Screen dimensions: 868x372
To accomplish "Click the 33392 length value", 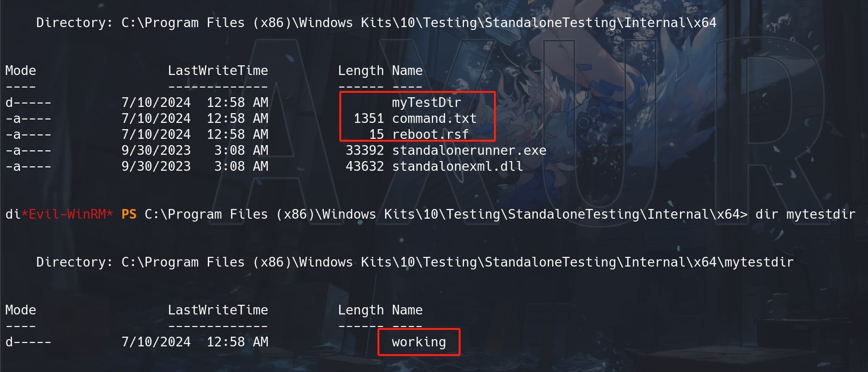I will (364, 150).
